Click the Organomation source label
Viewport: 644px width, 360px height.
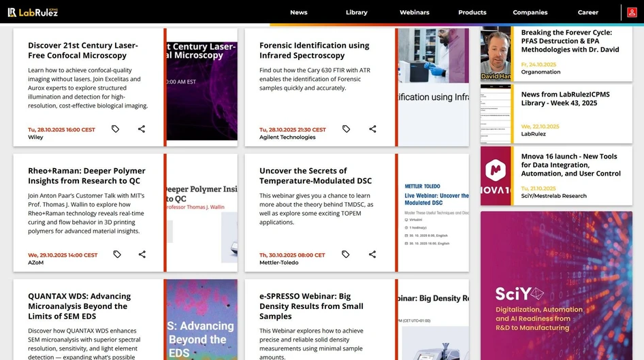(x=541, y=72)
